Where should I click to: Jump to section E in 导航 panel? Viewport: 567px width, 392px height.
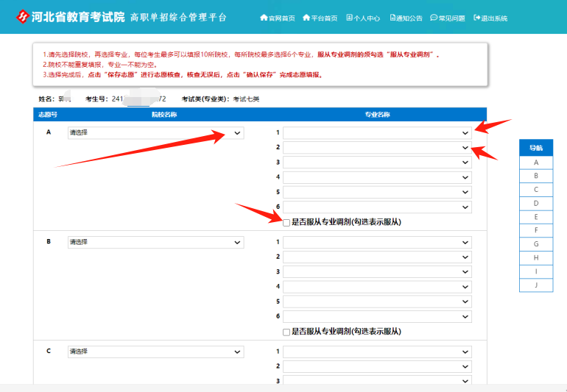(535, 217)
